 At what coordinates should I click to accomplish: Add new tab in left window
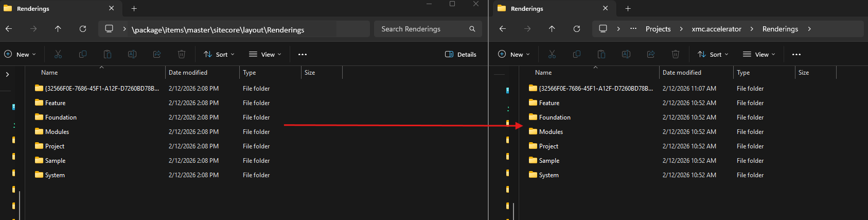[134, 9]
